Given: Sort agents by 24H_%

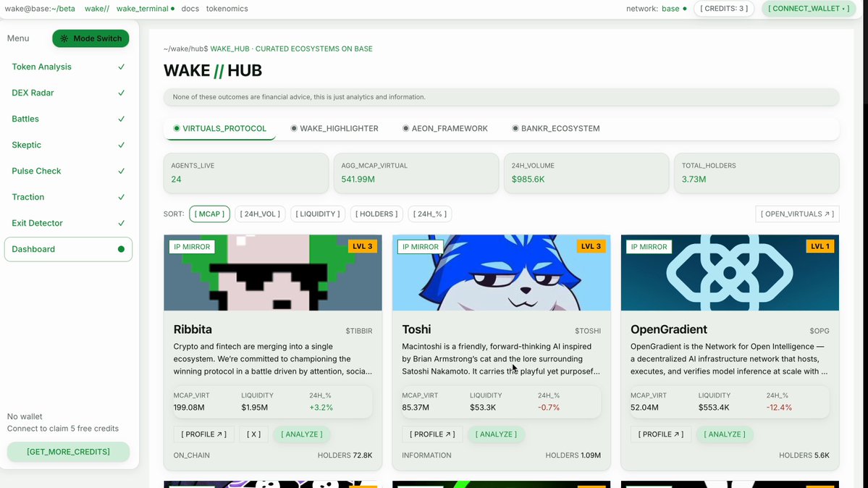Looking at the screenshot, I should [429, 214].
